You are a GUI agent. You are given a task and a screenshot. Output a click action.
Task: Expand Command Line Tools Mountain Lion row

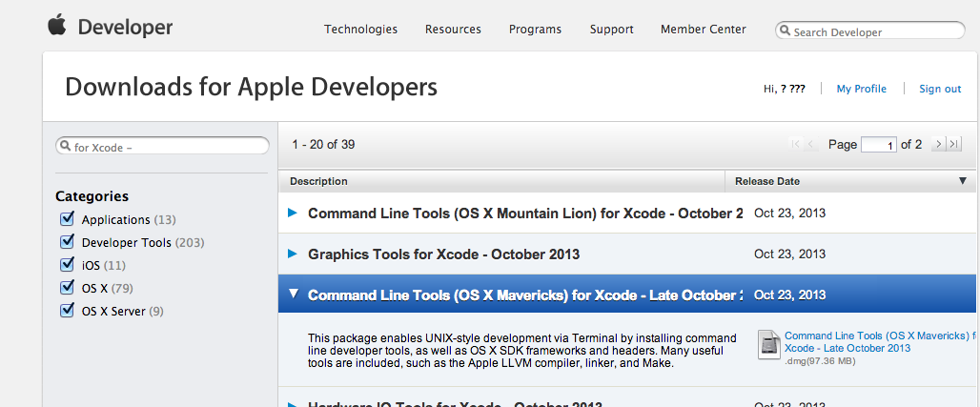tap(293, 213)
